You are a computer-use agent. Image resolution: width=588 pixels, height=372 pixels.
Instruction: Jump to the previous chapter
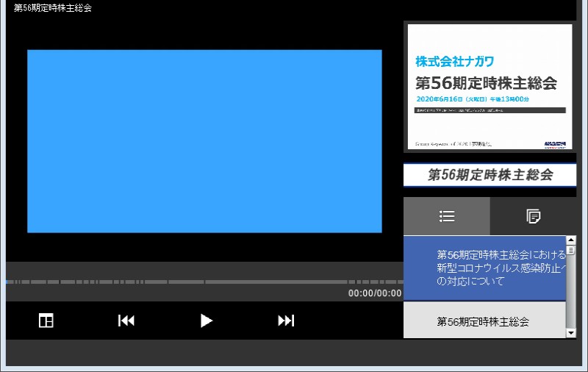click(126, 321)
